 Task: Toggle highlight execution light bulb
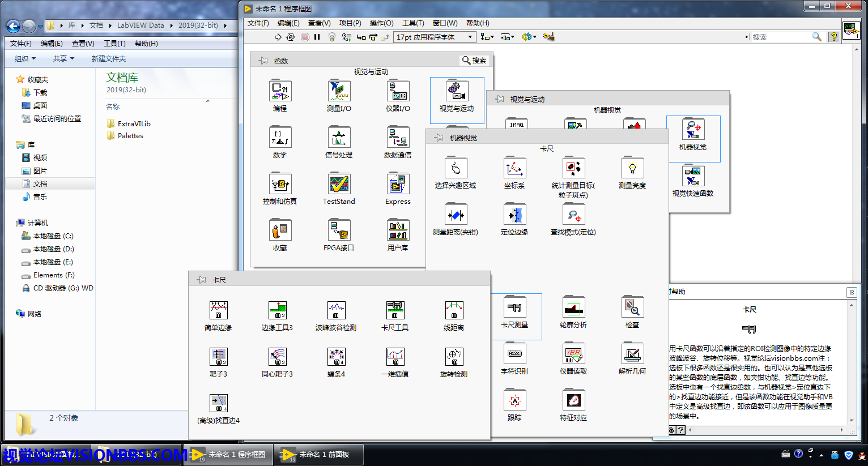tap(332, 37)
